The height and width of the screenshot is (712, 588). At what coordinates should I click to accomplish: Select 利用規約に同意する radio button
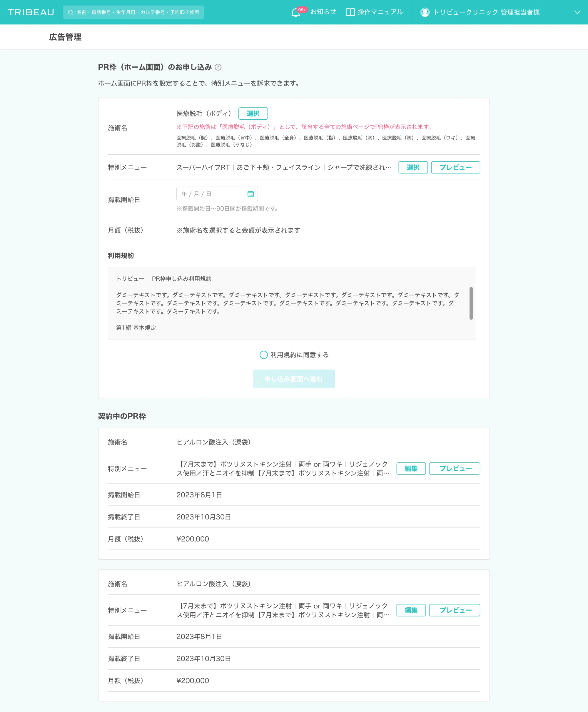(263, 355)
